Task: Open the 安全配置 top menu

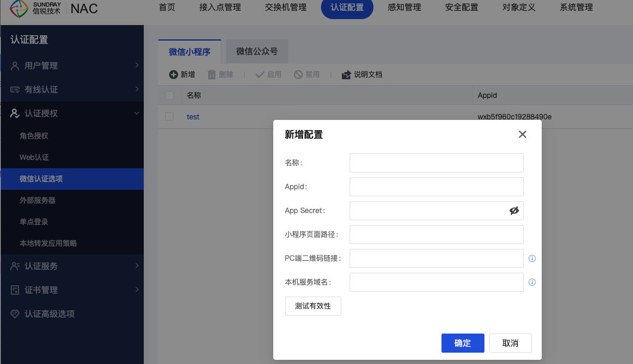Action: [x=462, y=8]
